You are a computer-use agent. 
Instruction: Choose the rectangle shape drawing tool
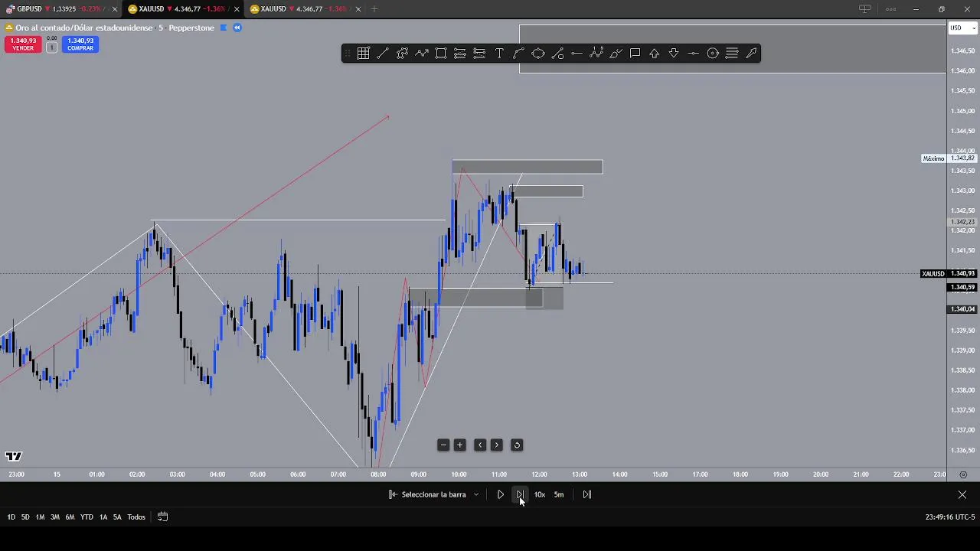(x=441, y=53)
